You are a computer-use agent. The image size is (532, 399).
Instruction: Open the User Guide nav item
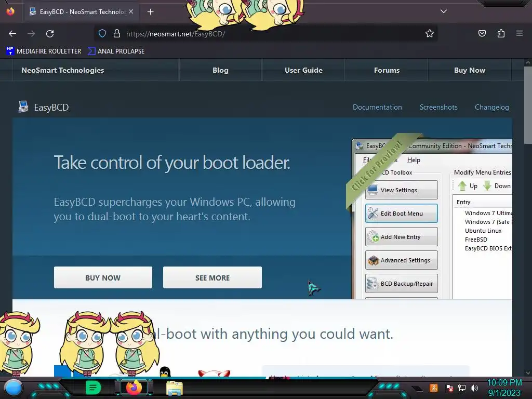pos(303,70)
